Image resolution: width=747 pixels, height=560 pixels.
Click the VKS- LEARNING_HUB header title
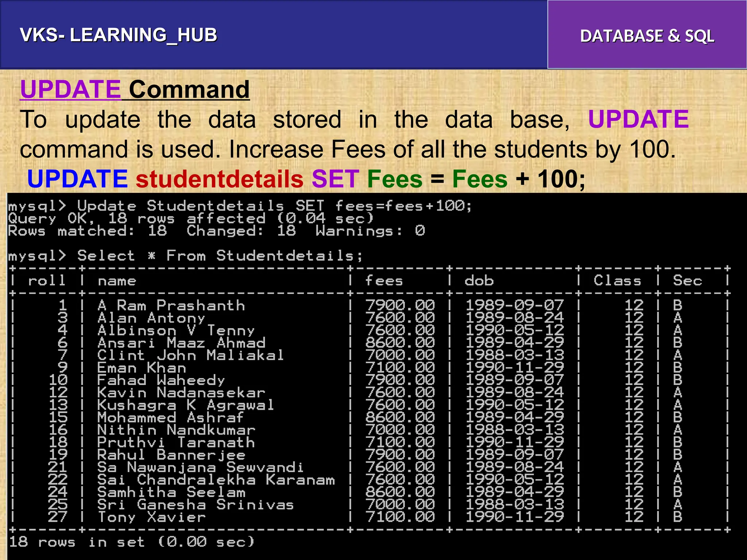click(x=119, y=35)
